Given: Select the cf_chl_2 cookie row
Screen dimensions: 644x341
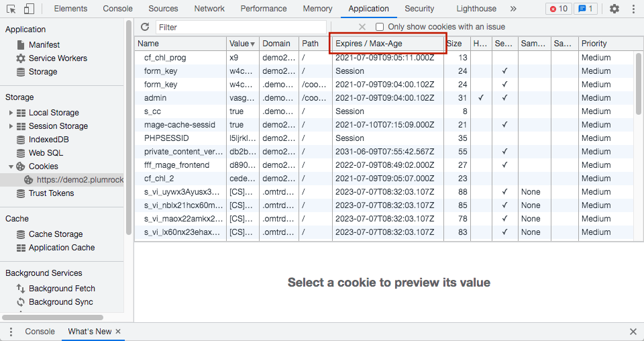Looking at the screenshot, I should 384,179.
